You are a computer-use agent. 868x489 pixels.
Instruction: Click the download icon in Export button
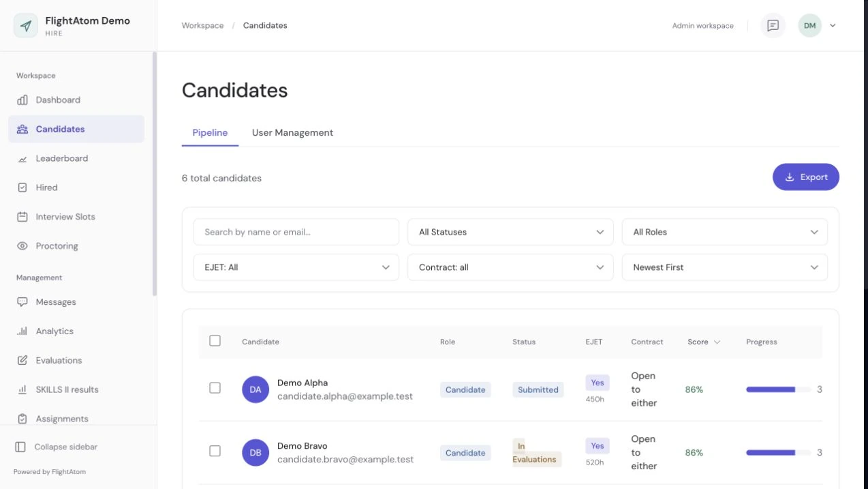(790, 177)
